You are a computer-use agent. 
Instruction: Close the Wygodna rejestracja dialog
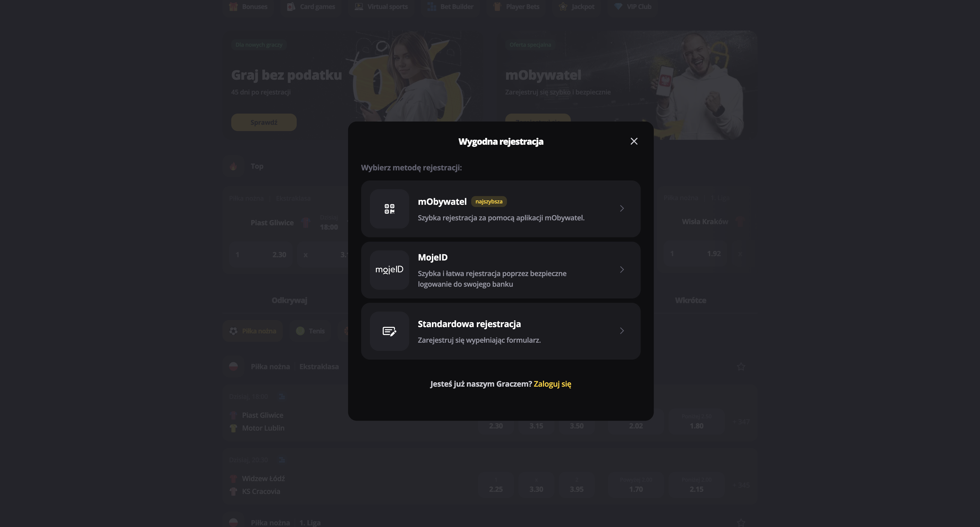click(x=634, y=141)
